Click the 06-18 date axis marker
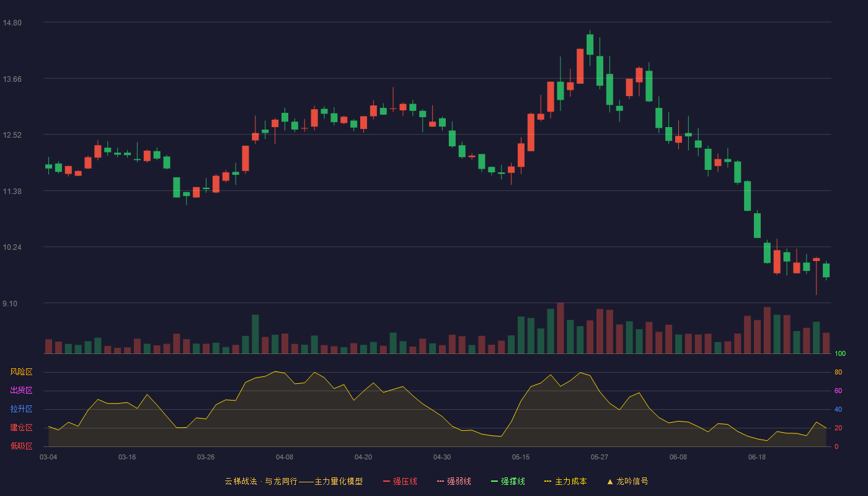868x496 pixels. click(x=757, y=457)
